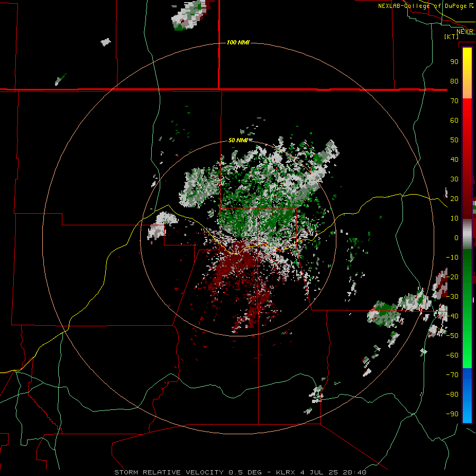Select the "-30" scale label
This screenshot has height=476, width=476.
pyautogui.click(x=452, y=297)
